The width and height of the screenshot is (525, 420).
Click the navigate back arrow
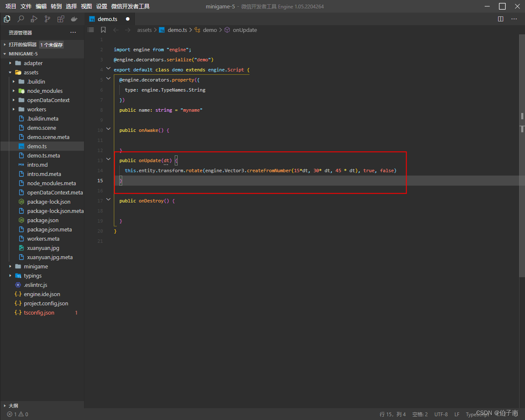[x=116, y=30]
